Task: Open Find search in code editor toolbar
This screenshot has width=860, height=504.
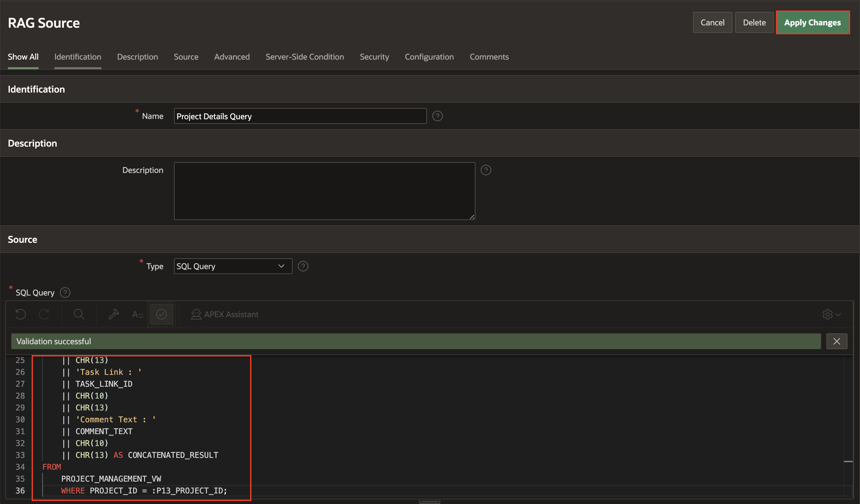Action: [79, 314]
